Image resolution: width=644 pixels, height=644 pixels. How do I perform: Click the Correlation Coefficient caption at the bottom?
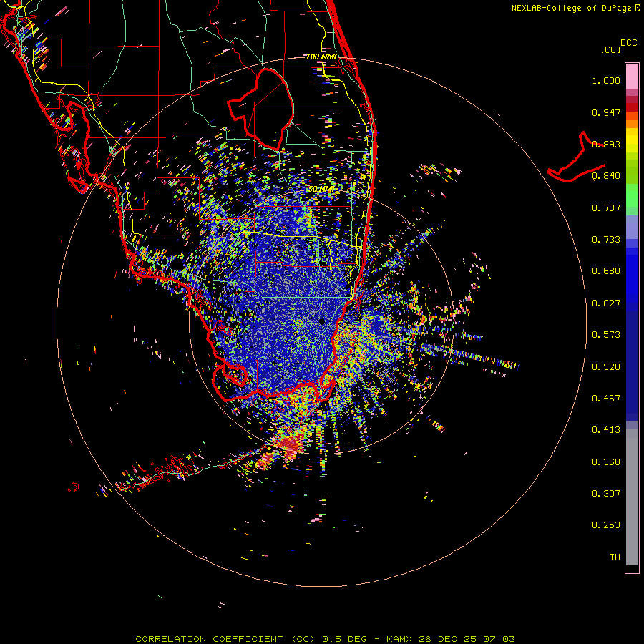[325, 639]
